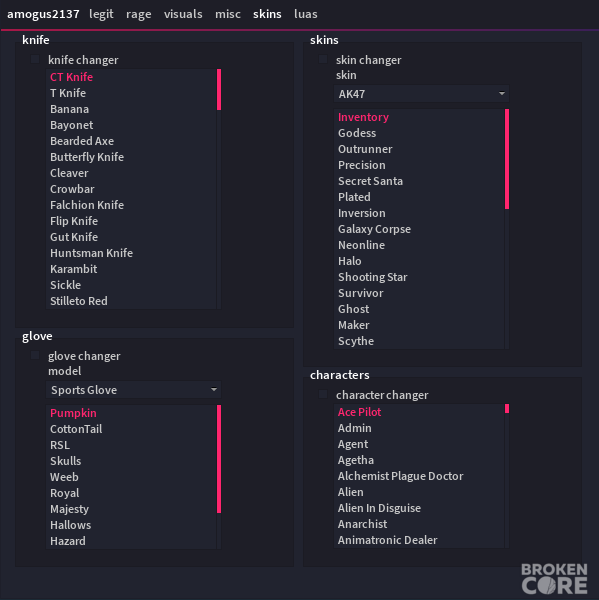599x600 pixels.
Task: Pick the Bearded Axe knife
Action: click(131, 141)
